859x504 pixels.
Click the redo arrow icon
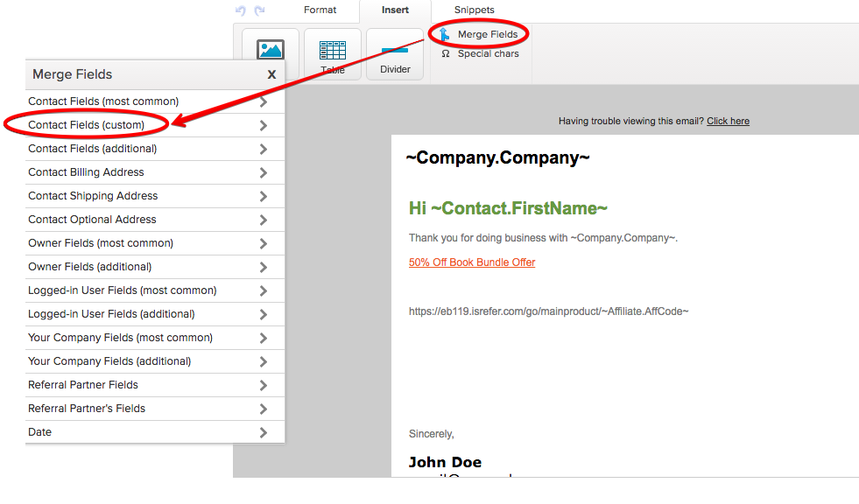point(260,10)
